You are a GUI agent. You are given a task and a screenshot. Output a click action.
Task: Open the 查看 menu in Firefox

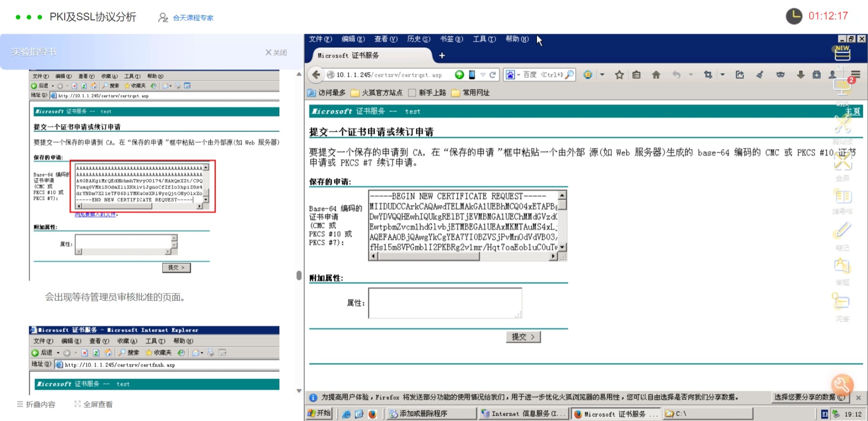pos(386,39)
